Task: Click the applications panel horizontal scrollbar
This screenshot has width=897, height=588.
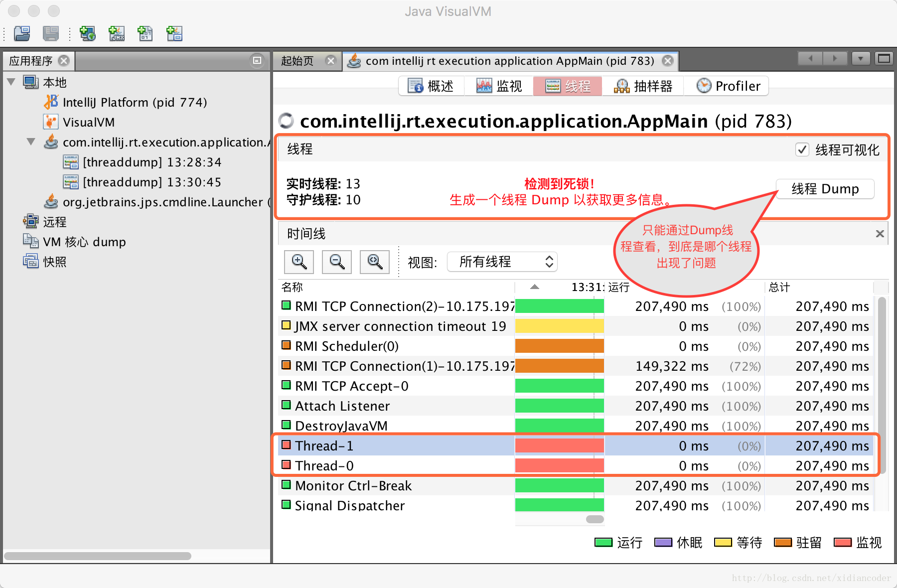Action: tap(98, 556)
